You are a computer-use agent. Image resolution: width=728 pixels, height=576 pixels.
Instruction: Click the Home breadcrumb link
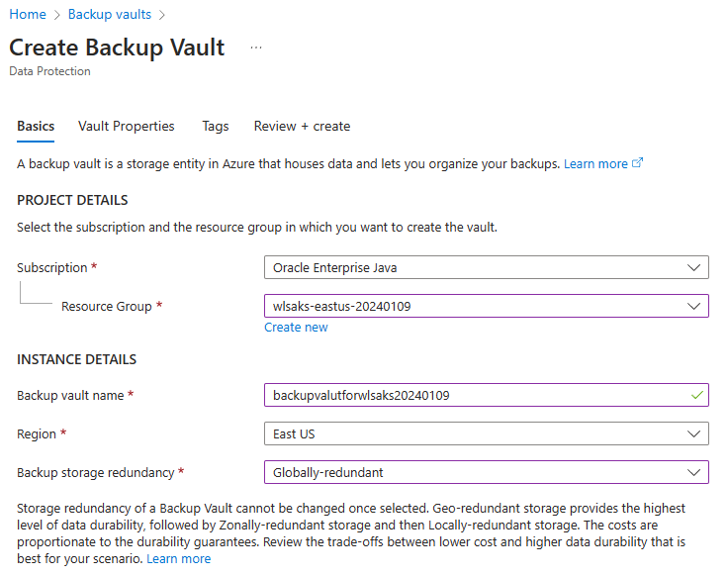tap(27, 14)
